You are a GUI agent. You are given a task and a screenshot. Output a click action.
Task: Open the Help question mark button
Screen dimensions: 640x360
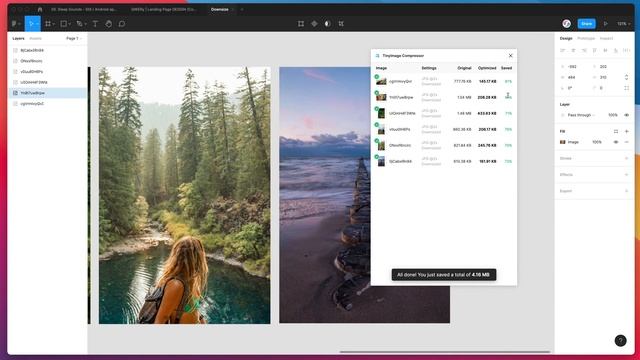pyautogui.click(x=620, y=340)
